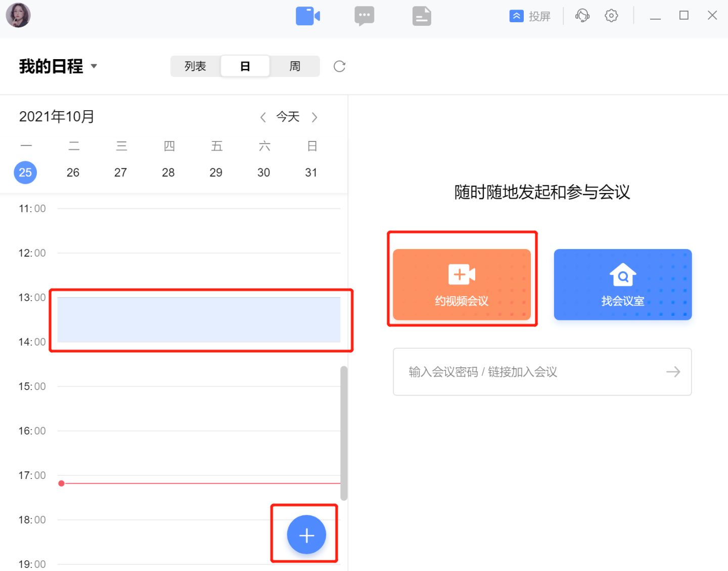Select the 找会议室 blue button
The image size is (728, 571).
click(x=622, y=284)
